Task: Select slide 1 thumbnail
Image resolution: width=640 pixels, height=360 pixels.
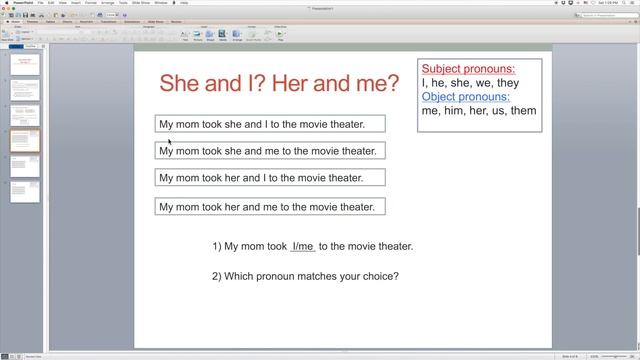Action: coord(25,64)
